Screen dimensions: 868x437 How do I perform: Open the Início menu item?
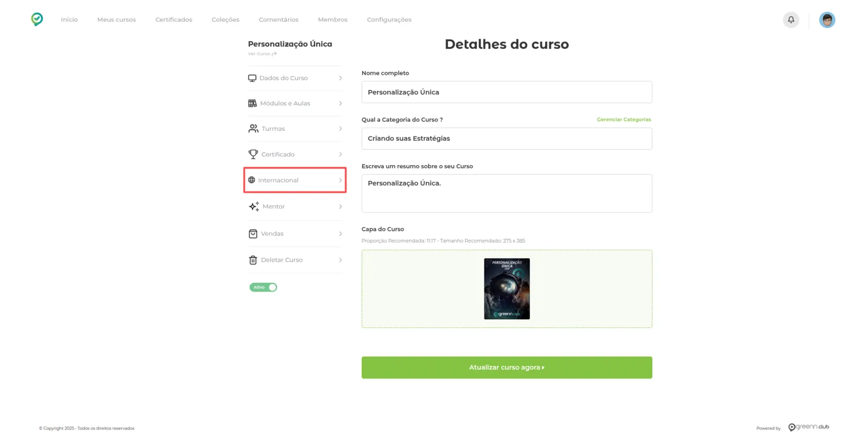69,20
